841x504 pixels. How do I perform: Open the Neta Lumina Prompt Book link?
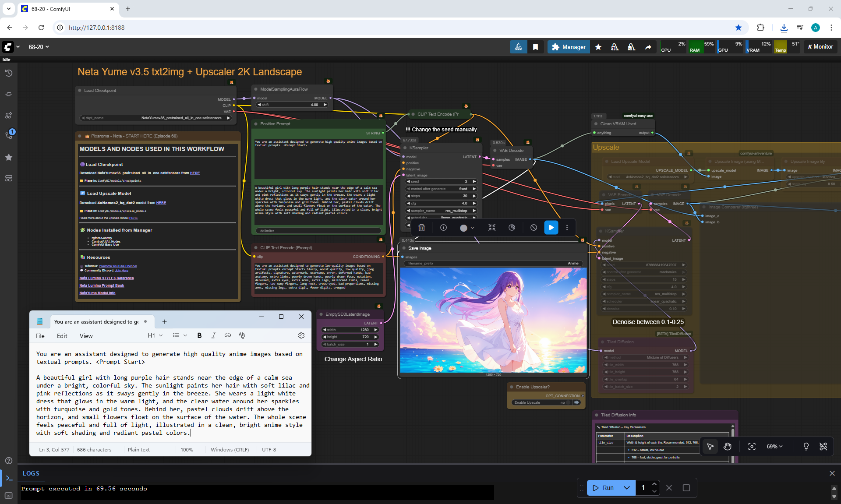(x=102, y=285)
